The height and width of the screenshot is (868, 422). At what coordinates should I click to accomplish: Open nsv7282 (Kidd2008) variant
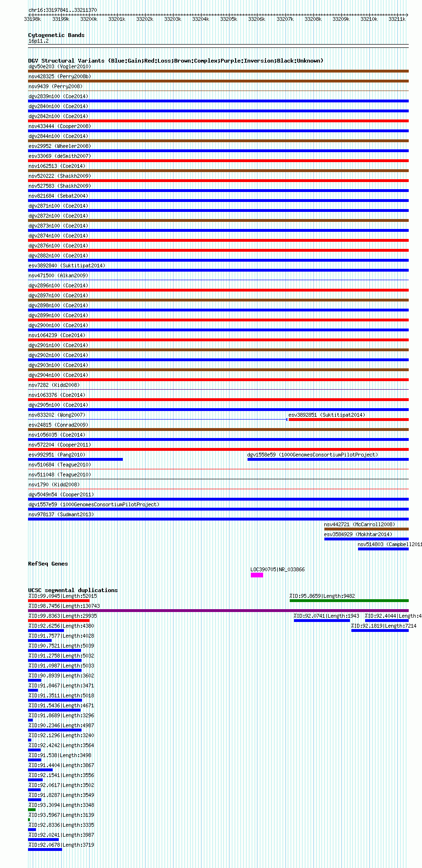54,385
